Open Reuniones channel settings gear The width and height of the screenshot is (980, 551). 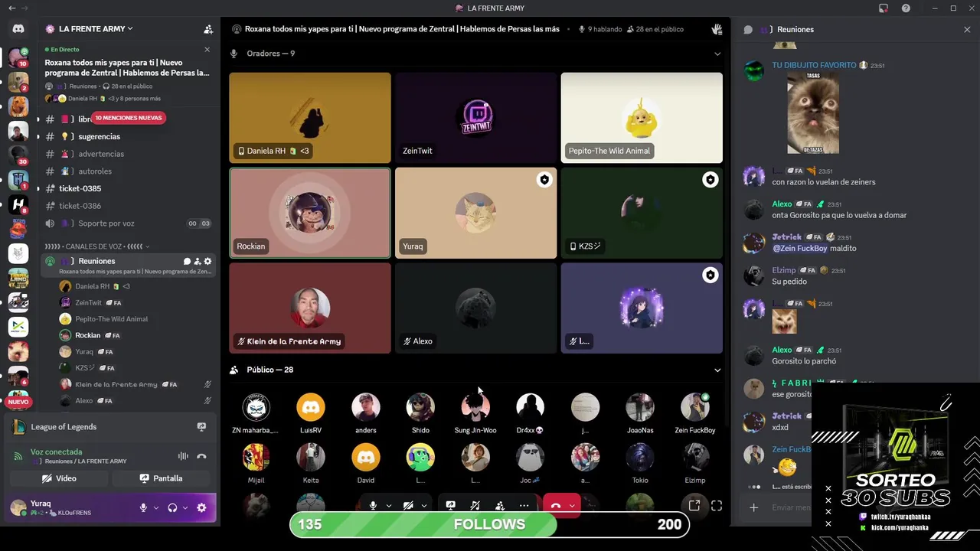[x=207, y=261]
